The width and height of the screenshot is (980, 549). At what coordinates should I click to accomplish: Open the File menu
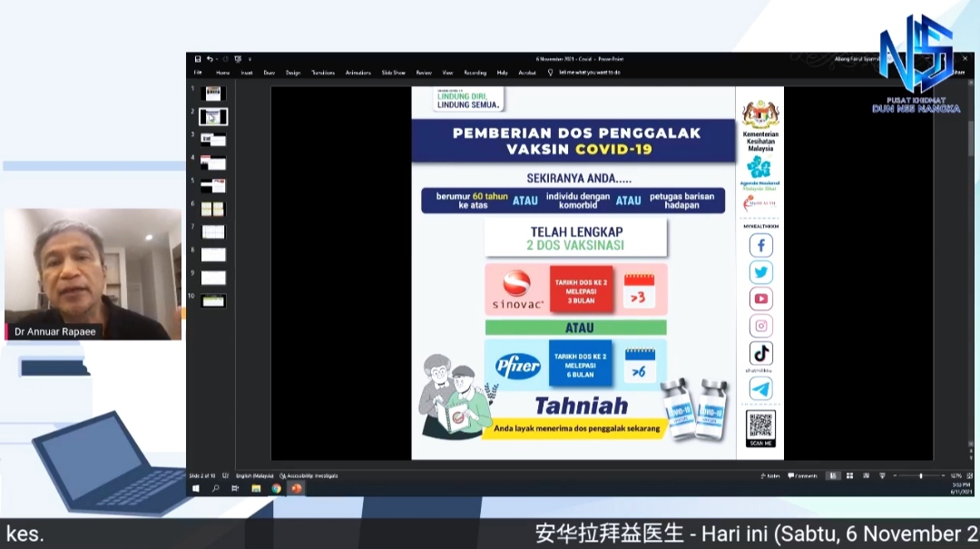pos(198,73)
